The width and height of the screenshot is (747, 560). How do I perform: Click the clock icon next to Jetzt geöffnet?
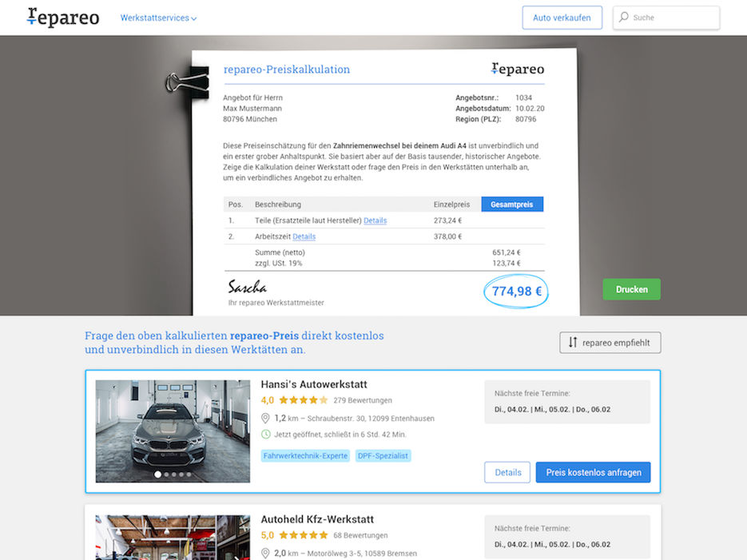265,435
